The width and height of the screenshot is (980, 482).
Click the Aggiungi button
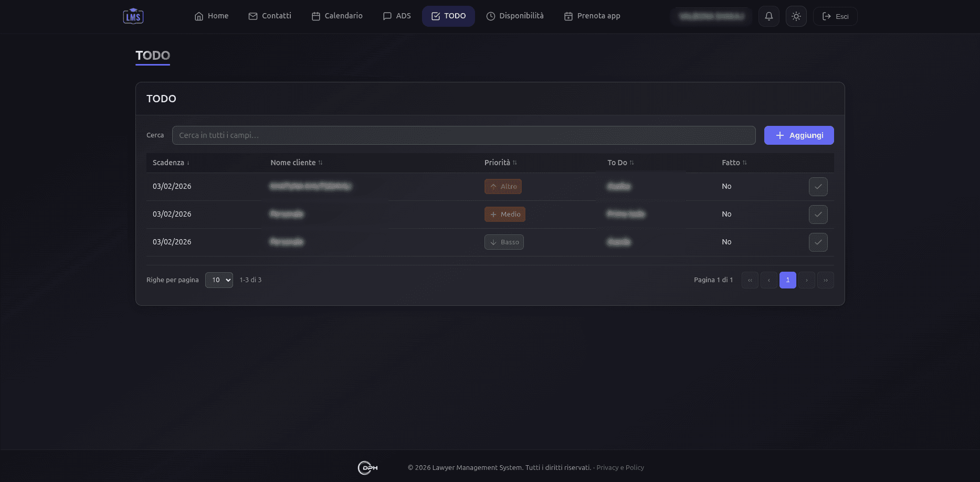[x=798, y=135]
